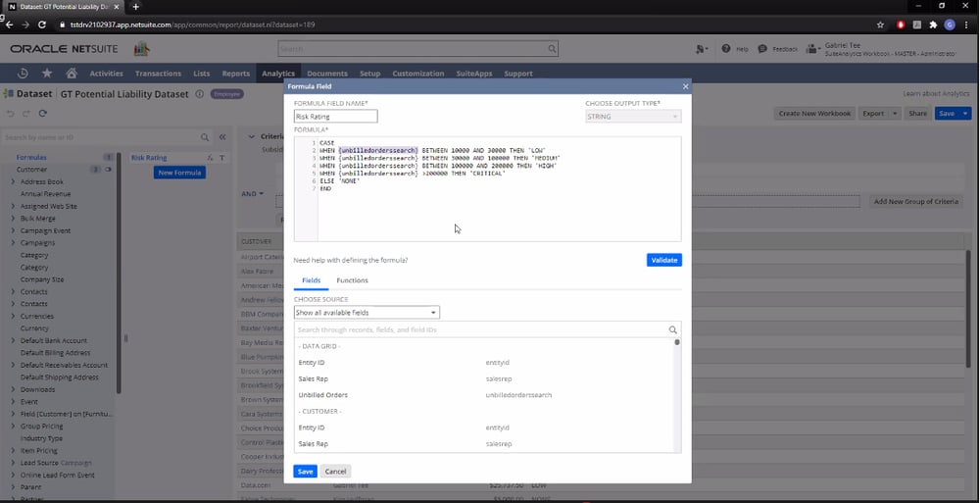Click the dataset info icon next to title
The height and width of the screenshot is (503, 980).
click(199, 94)
